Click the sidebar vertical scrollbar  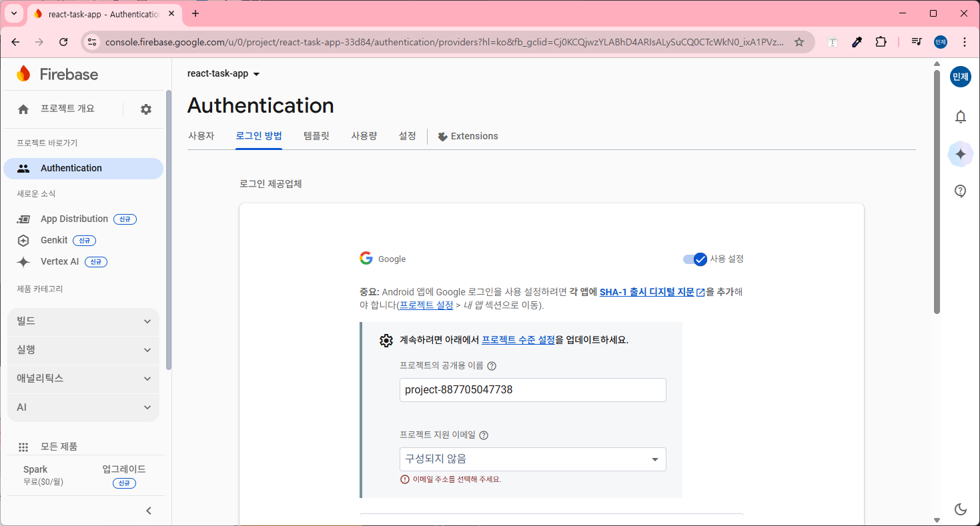[169, 230]
